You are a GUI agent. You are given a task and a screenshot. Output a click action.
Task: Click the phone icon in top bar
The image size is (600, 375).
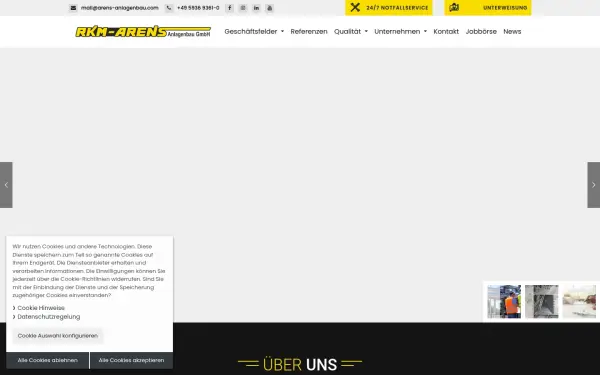[x=169, y=8]
